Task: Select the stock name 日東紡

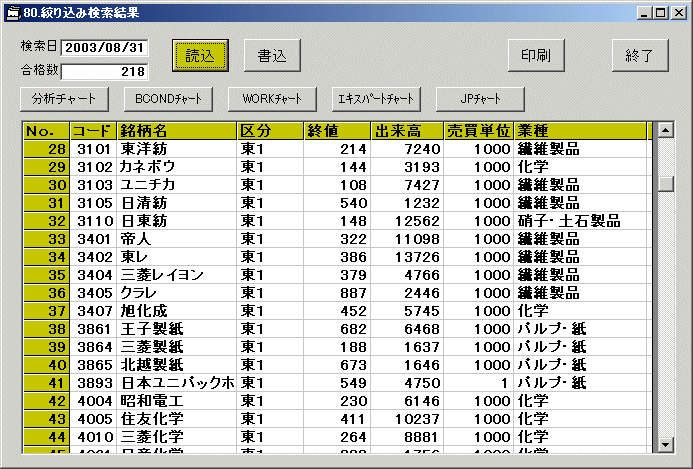Action: (x=177, y=221)
